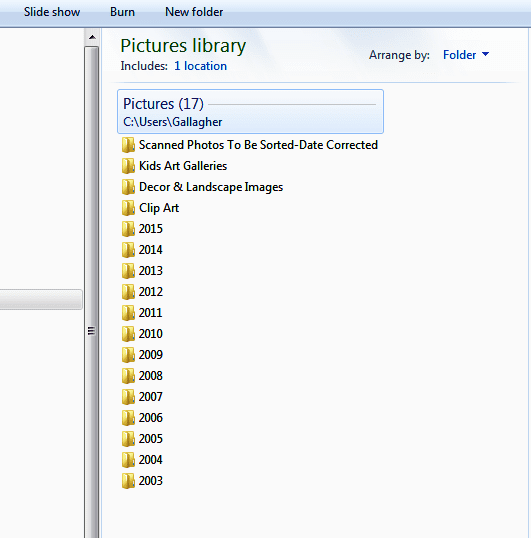Select the 2007 folder icon
This screenshot has height=538, width=531.
(x=128, y=397)
